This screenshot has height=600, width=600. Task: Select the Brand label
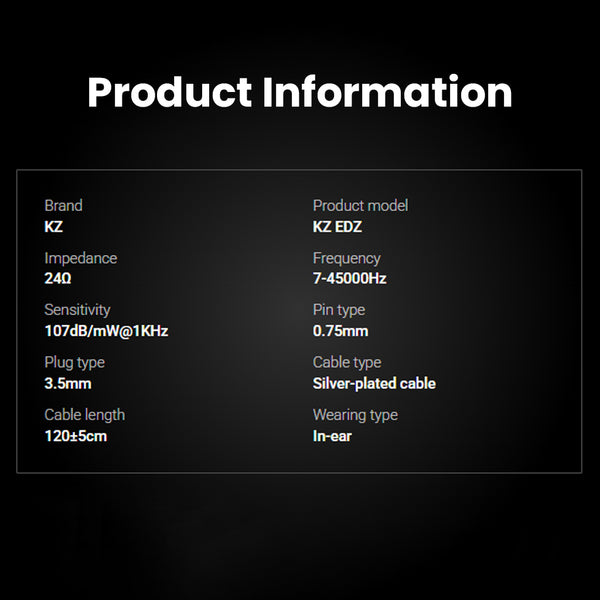tap(64, 205)
